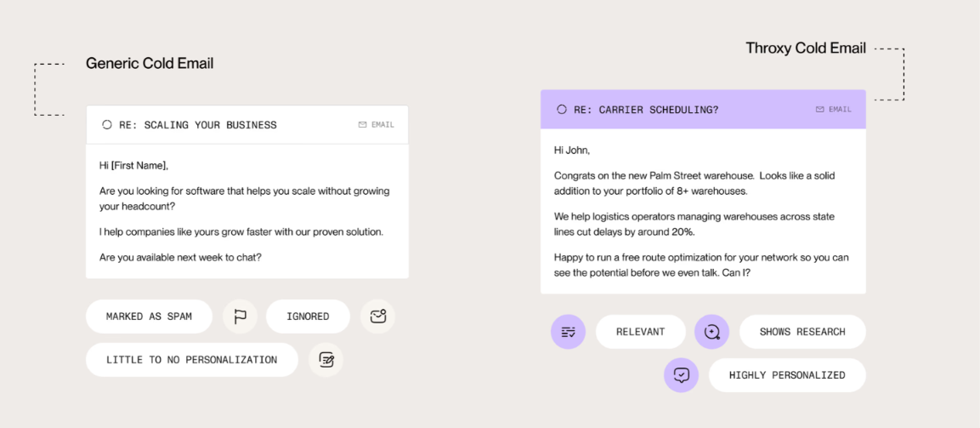The image size is (980, 428).
Task: Click the purple checklist icon beside Relevant
Action: click(568, 332)
